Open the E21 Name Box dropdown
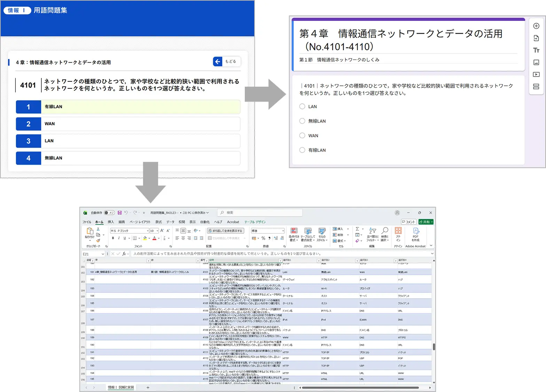Screen dimensions: 546x392 point(103,254)
